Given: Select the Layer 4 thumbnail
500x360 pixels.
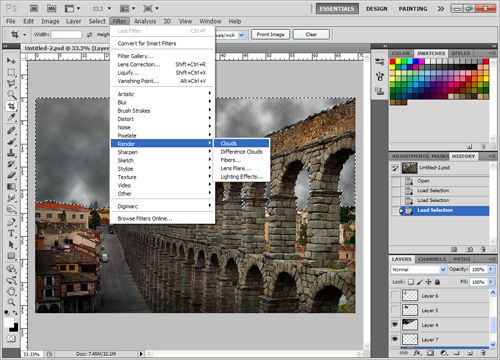Looking at the screenshot, I should tap(410, 325).
